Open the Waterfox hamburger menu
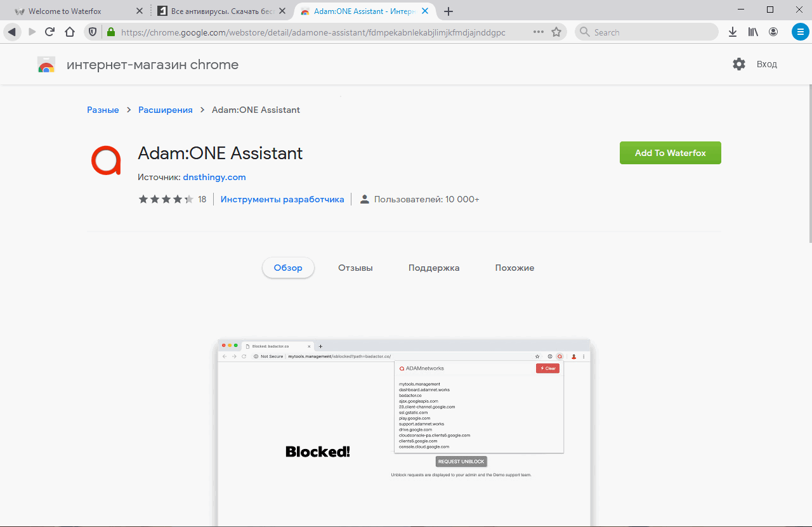 tap(800, 32)
